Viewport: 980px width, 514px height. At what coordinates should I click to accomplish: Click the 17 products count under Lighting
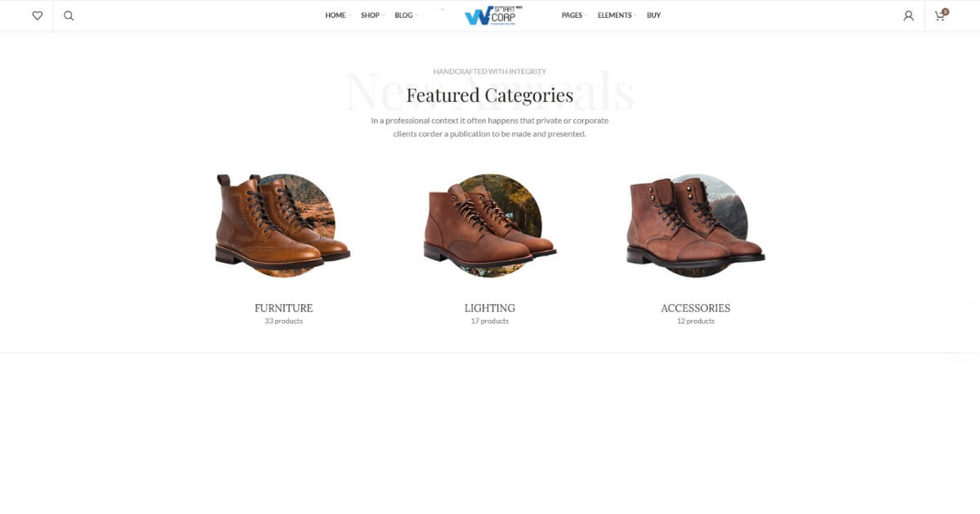[x=490, y=321]
